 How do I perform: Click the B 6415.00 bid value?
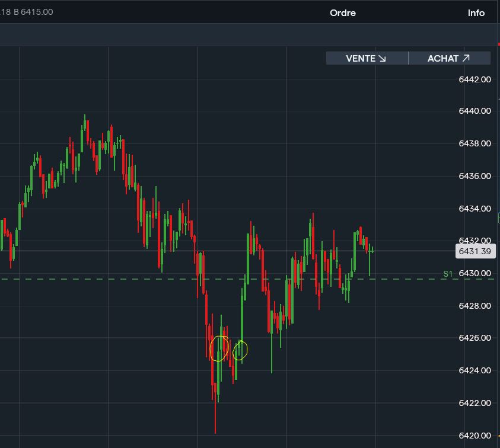point(33,12)
